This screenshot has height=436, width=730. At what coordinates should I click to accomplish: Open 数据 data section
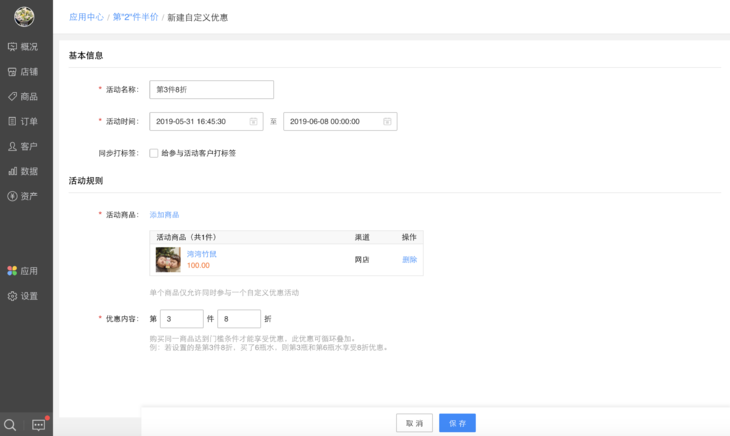tap(24, 172)
